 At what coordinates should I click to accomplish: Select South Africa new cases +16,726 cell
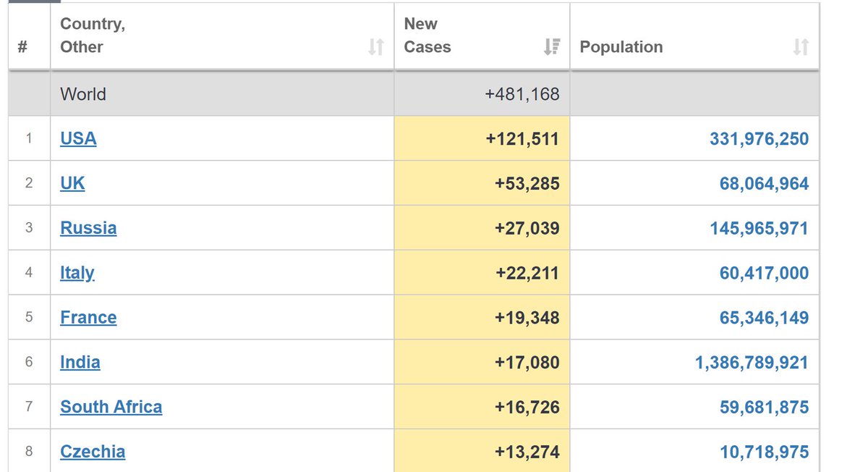(x=482, y=407)
